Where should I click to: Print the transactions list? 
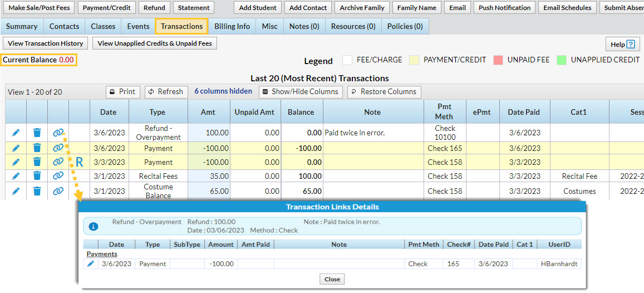coord(122,92)
